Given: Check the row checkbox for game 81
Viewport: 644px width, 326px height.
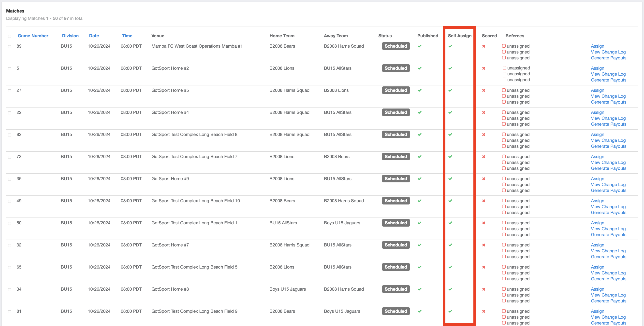Looking at the screenshot, I should (x=10, y=312).
